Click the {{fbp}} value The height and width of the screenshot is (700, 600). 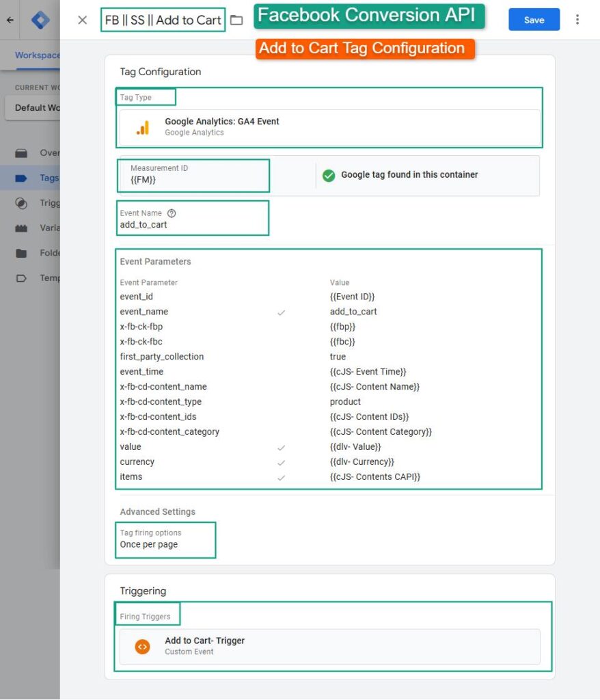342,327
